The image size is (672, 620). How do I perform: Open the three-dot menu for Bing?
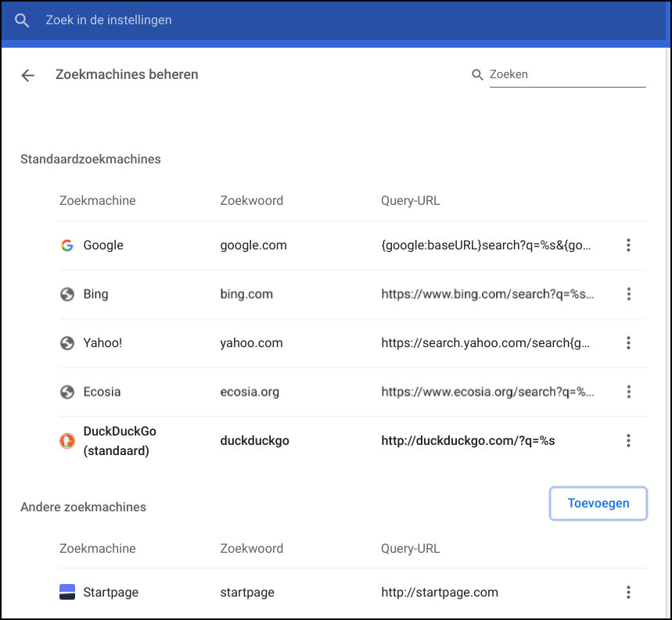coord(628,294)
